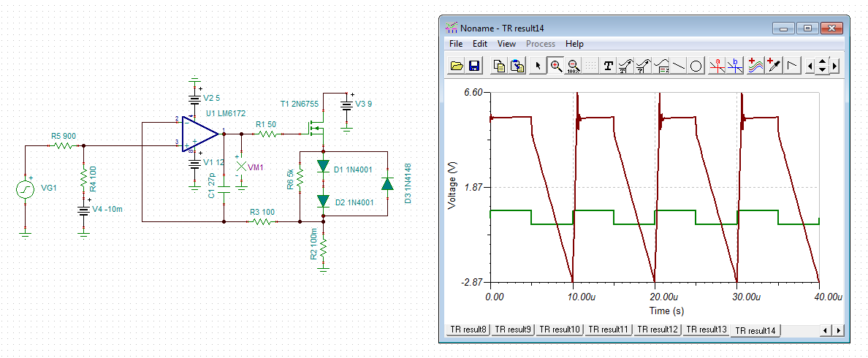Click the D1 1N4001 diode label
The width and height of the screenshot is (868, 358).
point(354,170)
